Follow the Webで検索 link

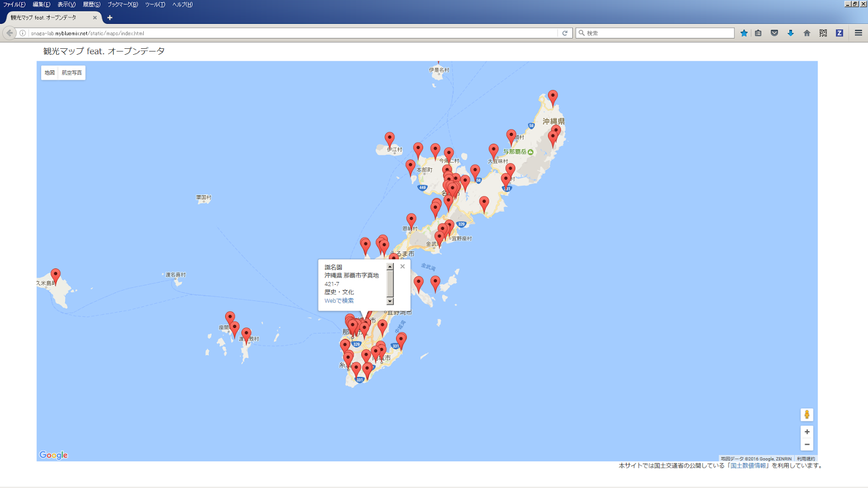click(x=339, y=300)
